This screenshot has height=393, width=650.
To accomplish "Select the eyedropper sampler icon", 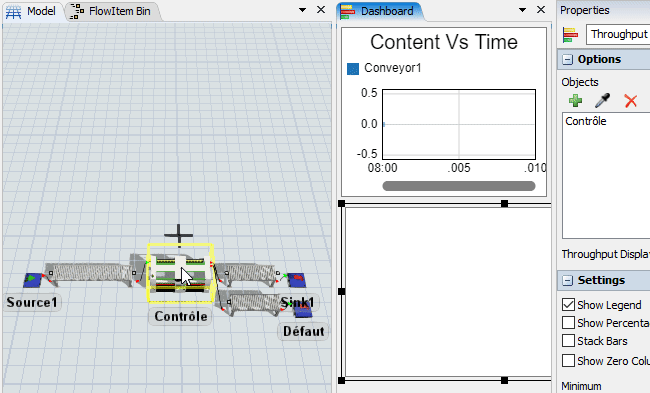I will [x=602, y=100].
